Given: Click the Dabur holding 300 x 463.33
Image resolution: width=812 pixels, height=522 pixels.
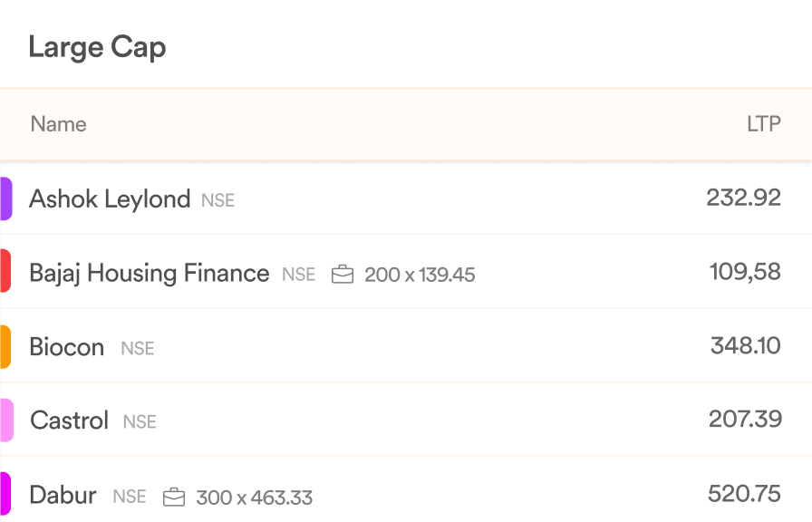Looking at the screenshot, I should click(x=255, y=498).
